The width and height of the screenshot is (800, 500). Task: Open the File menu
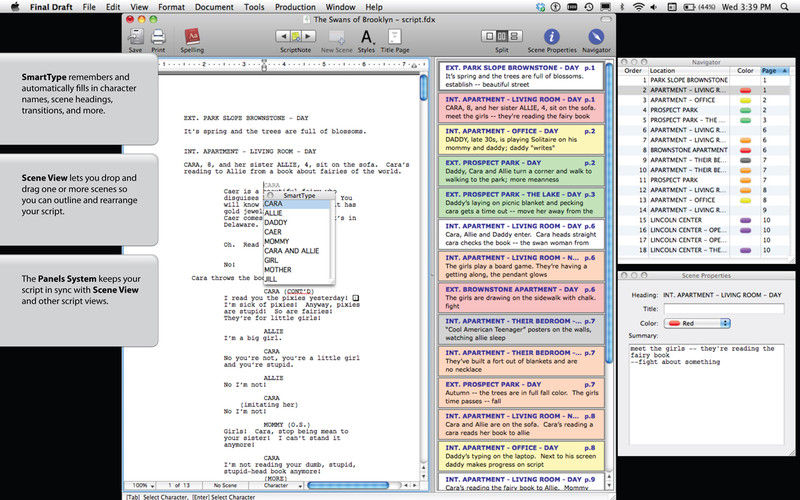89,7
